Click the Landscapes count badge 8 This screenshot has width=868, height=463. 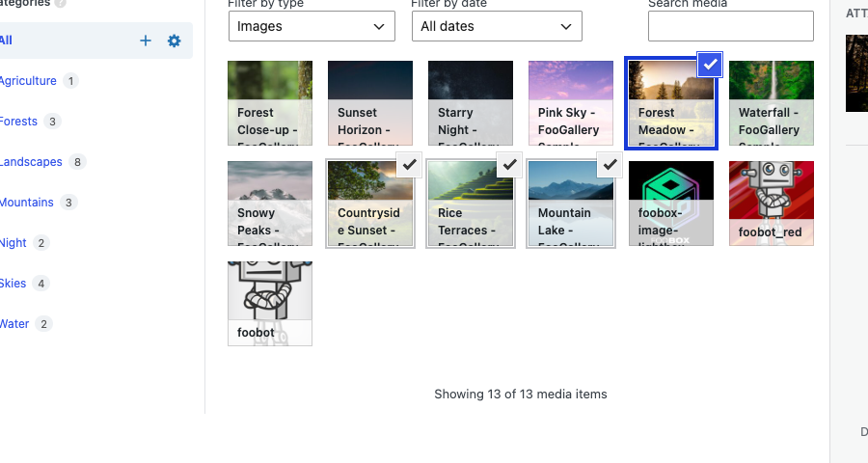tap(77, 162)
